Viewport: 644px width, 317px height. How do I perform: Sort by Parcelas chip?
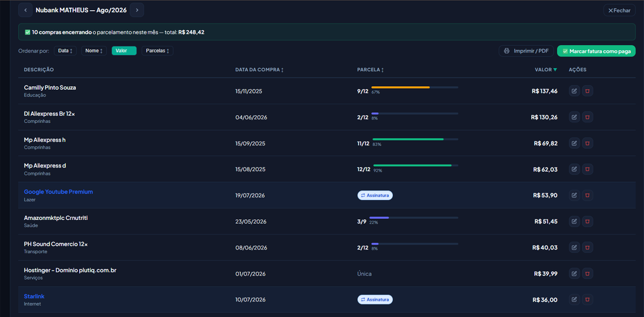[x=158, y=51]
